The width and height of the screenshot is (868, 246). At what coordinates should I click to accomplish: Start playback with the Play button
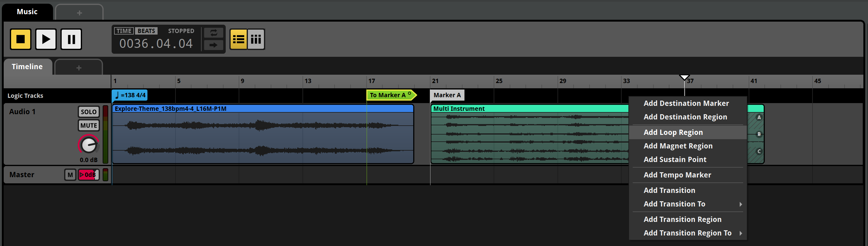coord(46,39)
